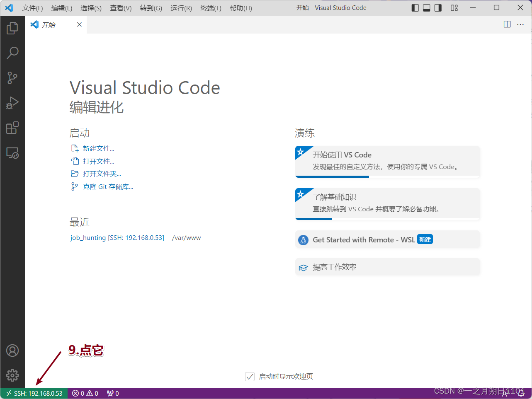Click the 打开文件... link
The width and height of the screenshot is (532, 399).
coord(98,161)
